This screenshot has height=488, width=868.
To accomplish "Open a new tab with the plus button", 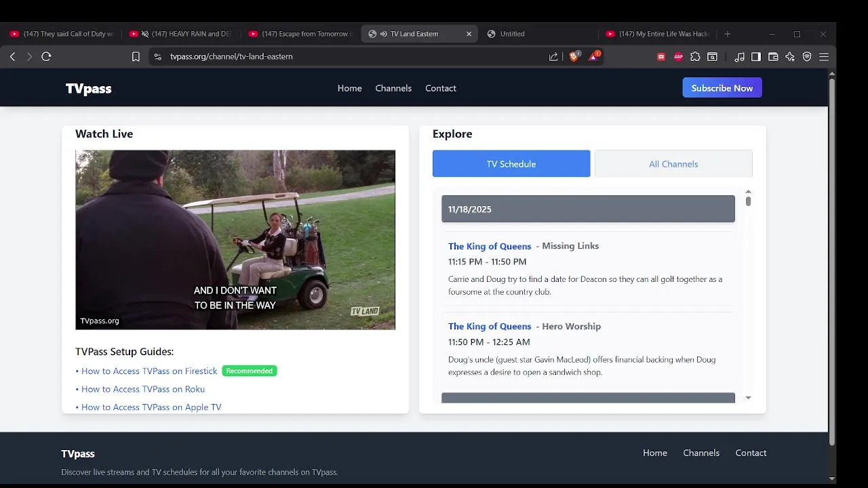I will 728,34.
